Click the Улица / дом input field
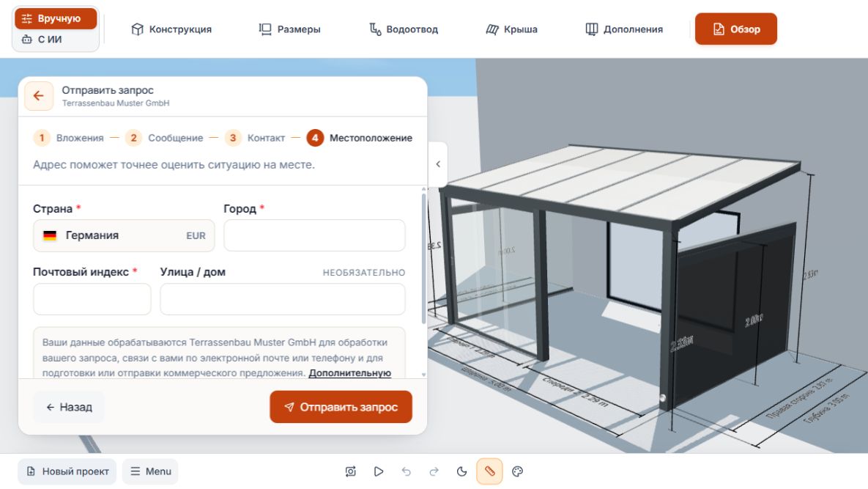 [282, 299]
